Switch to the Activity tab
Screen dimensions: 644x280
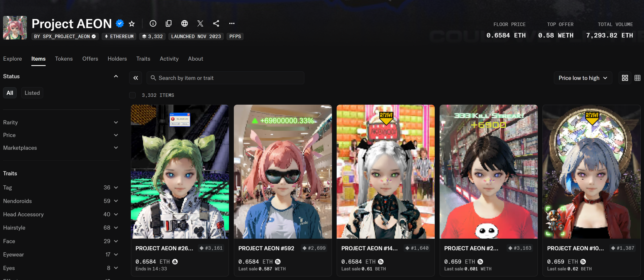169,59
